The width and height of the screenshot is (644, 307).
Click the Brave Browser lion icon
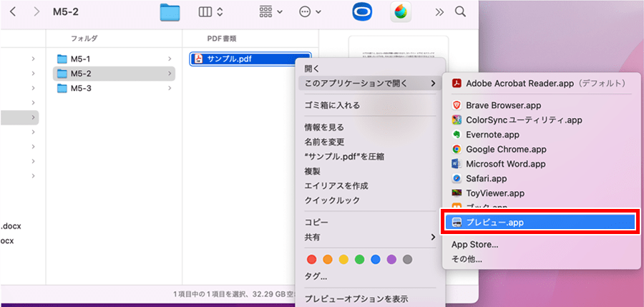(457, 105)
